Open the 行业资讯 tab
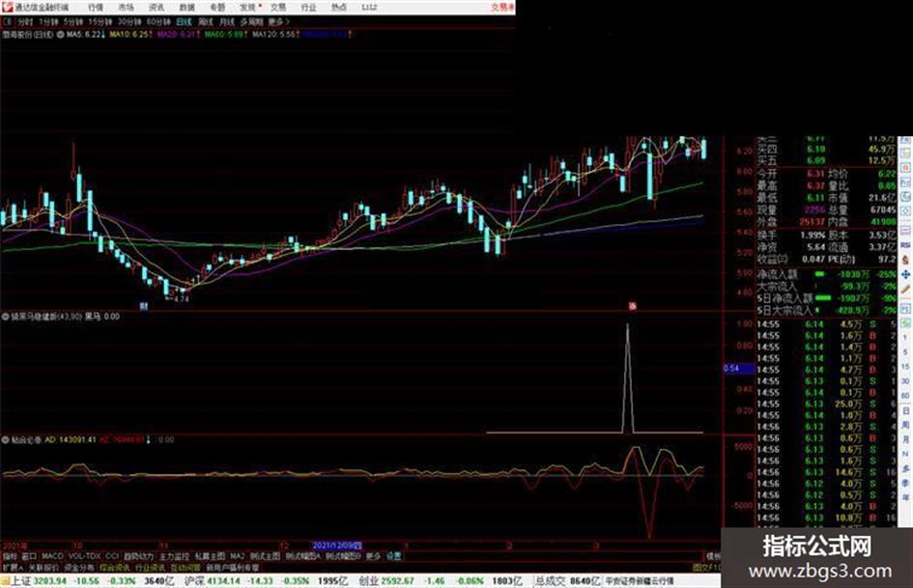The height and width of the screenshot is (588, 913). (x=150, y=568)
